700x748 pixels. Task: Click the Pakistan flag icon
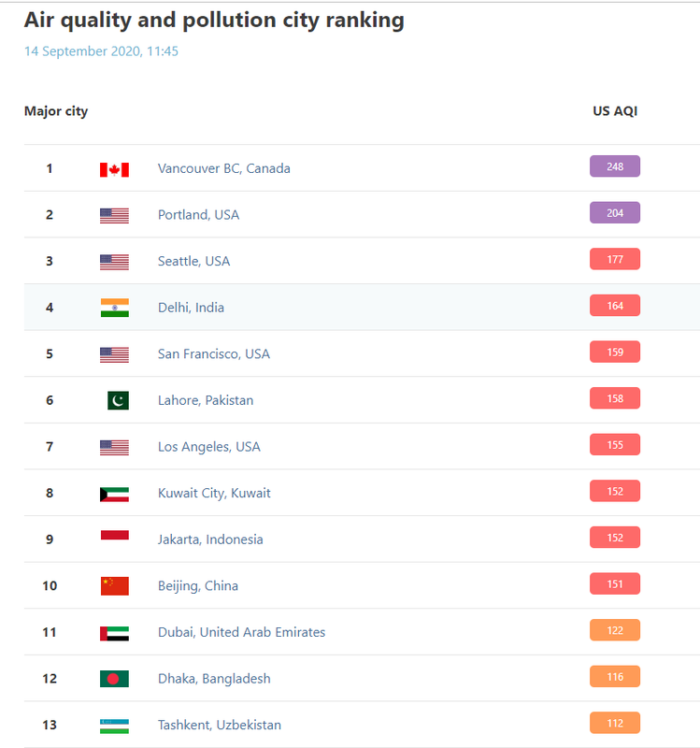[x=118, y=400]
